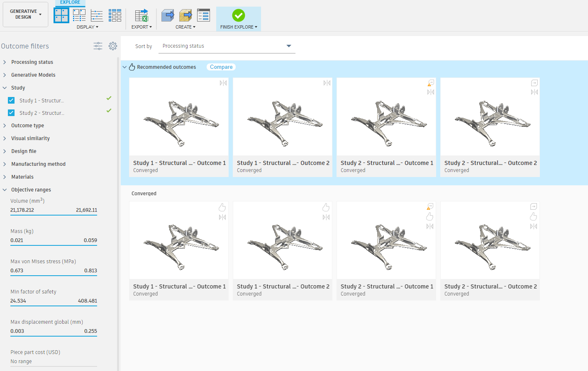
Task: Open the GENERATIVE DESIGN workspace menu
Action: 25,14
